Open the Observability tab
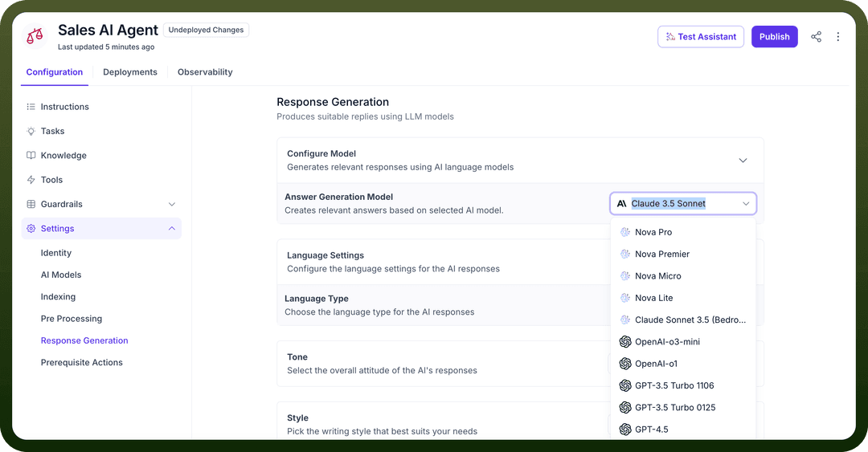The width and height of the screenshot is (868, 452). pos(205,72)
